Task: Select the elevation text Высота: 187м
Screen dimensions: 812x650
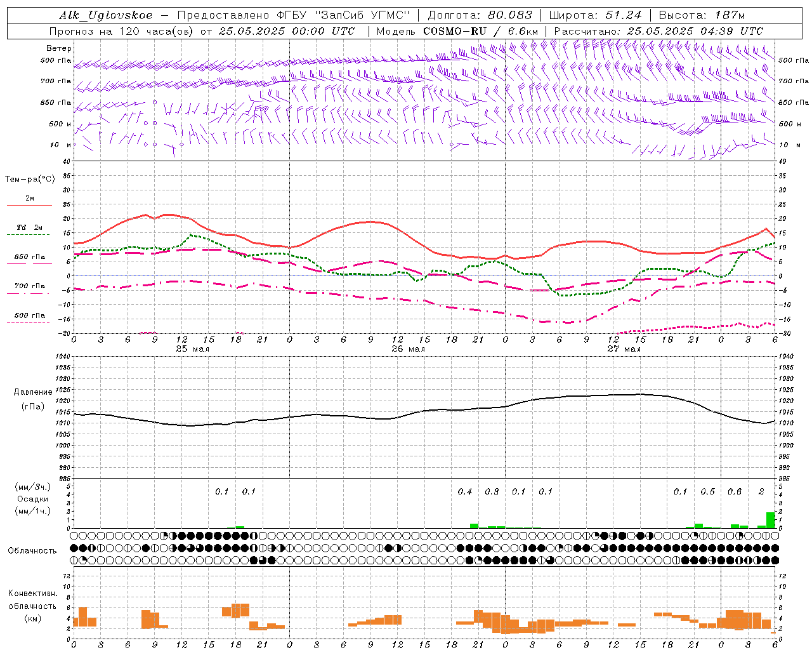Action: tap(702, 15)
